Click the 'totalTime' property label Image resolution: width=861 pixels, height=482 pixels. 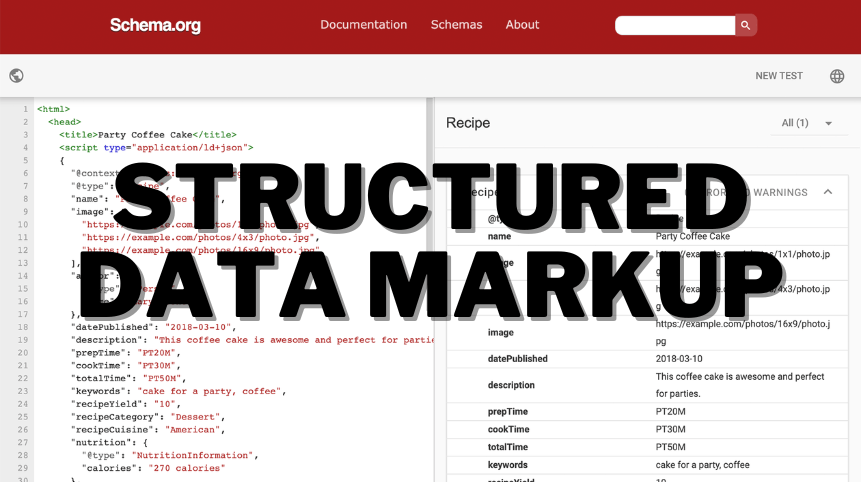[x=507, y=447]
